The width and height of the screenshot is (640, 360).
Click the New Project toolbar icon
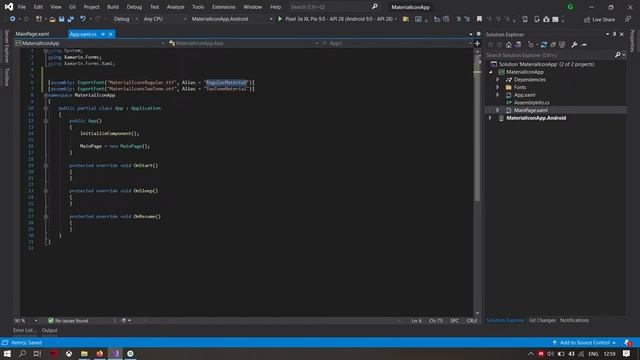(x=39, y=19)
